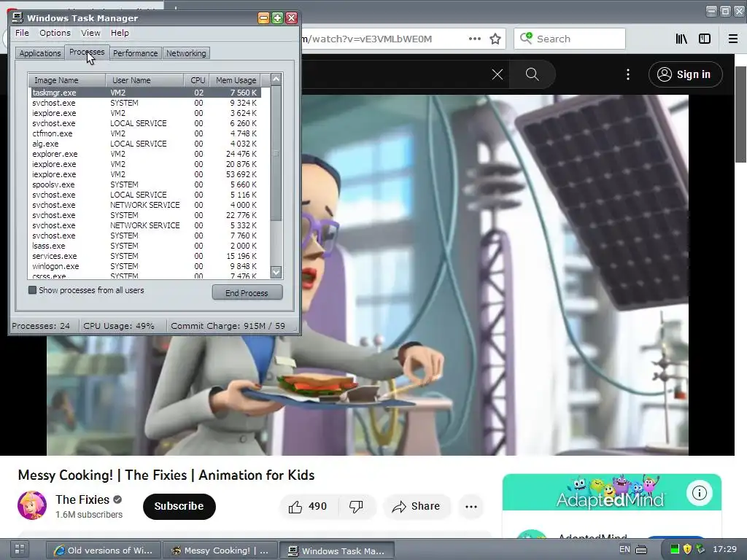Click the Task Manager title bar icon
The image size is (747, 560).
click(18, 18)
